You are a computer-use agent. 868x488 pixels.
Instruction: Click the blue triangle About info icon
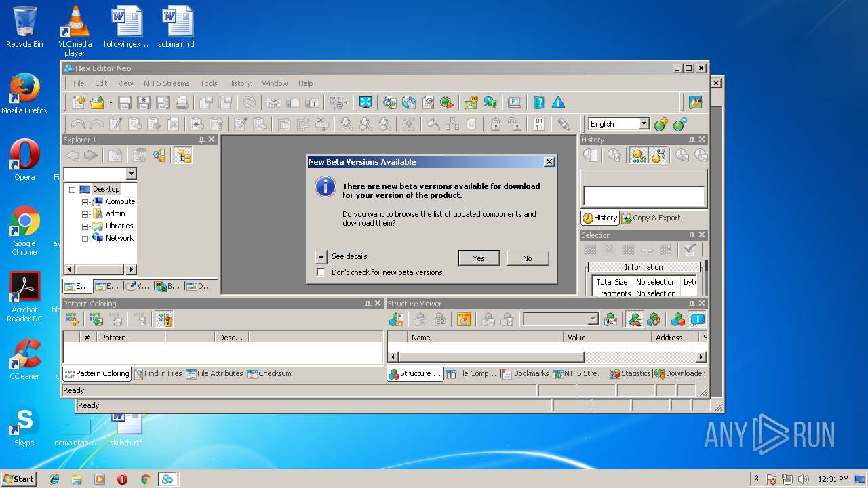(558, 103)
